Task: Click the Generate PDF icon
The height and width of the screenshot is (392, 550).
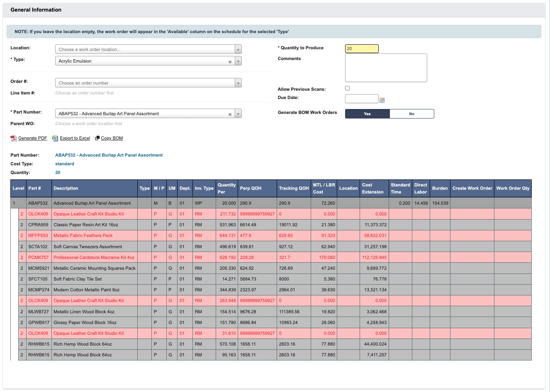Action: [13, 138]
